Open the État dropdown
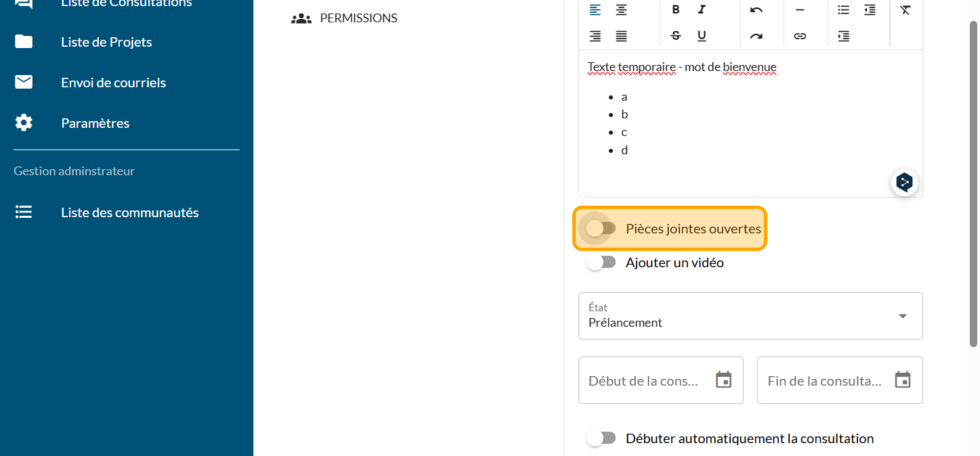This screenshot has width=980, height=456. tap(750, 316)
